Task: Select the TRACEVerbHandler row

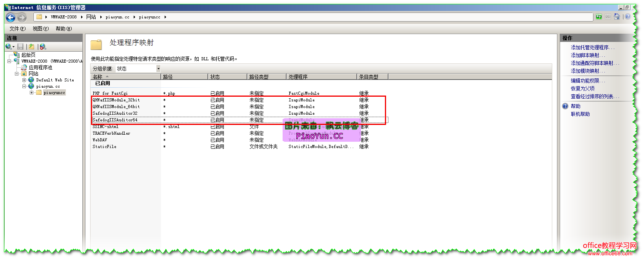Action: pyautogui.click(x=239, y=133)
